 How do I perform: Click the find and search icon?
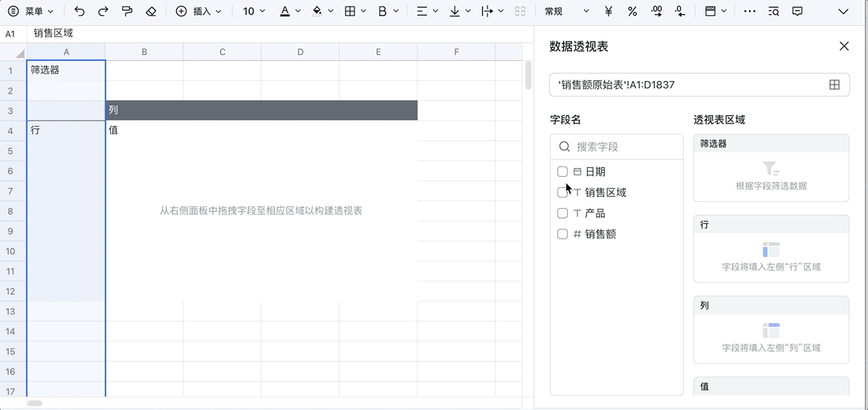pos(774,11)
